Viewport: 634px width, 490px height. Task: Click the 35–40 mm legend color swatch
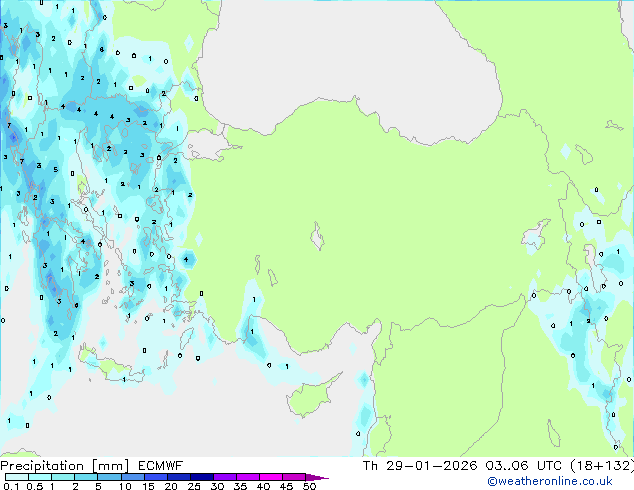(x=248, y=477)
